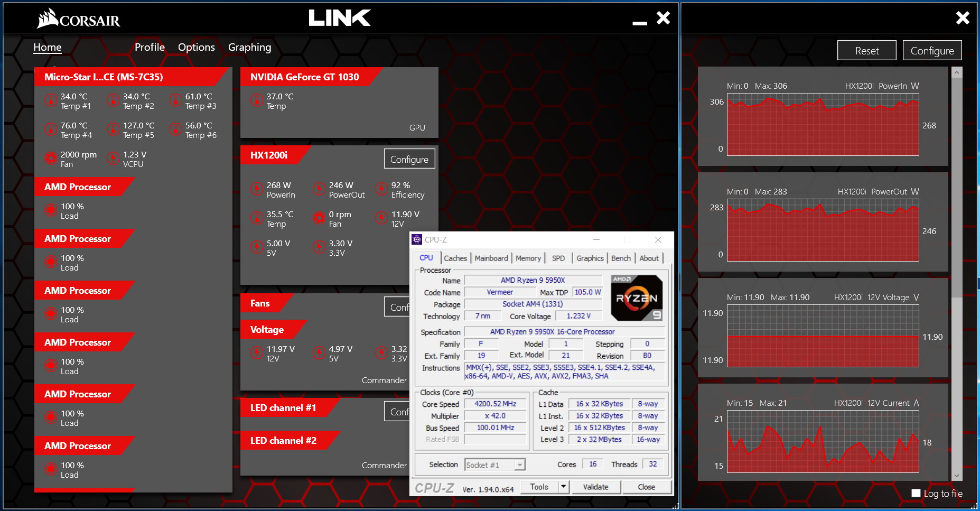Click the Ryzen 9 logo in CPU-Z
The image size is (980, 511).
click(637, 298)
